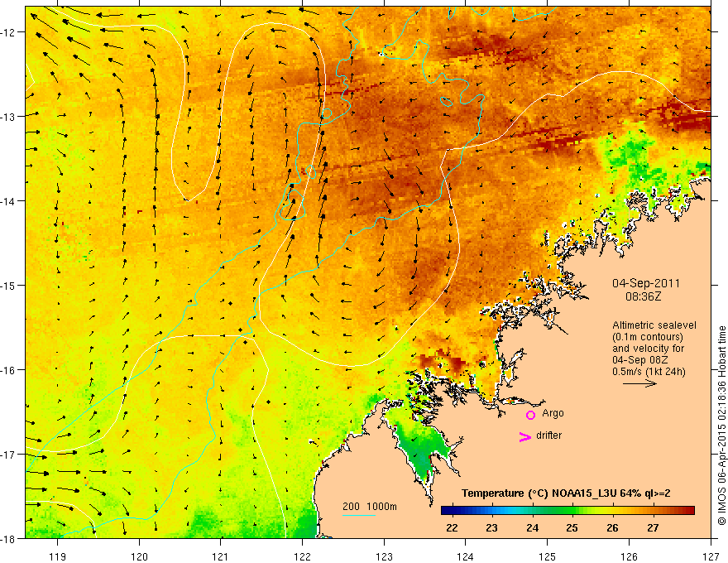Click the date label 04-Sep-2011

645,283
